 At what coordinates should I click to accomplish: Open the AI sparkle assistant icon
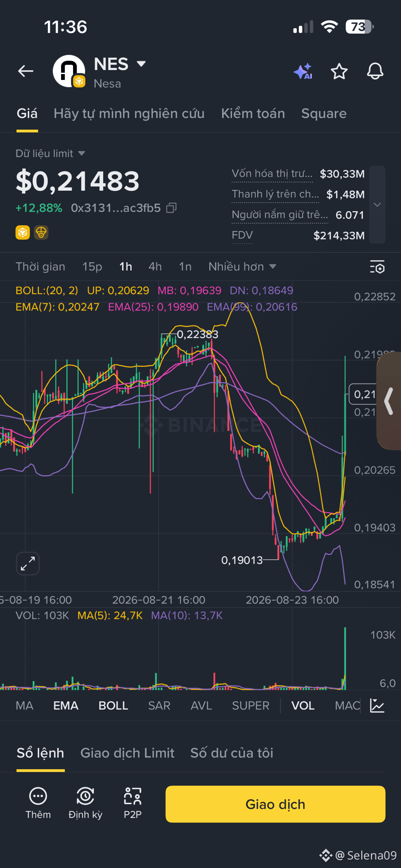pos(303,72)
